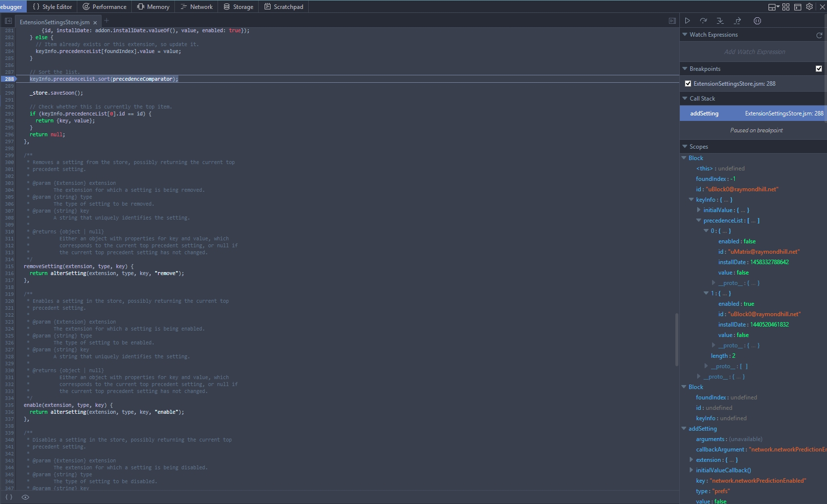The image size is (827, 504).
Task: Toggle the black box source eye icon
Action: pyautogui.click(x=25, y=497)
